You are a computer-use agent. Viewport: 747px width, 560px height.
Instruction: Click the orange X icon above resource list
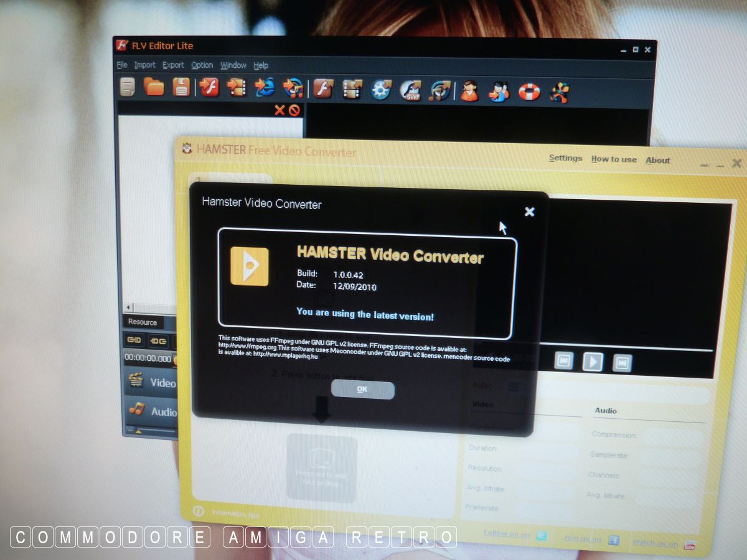coord(280,110)
